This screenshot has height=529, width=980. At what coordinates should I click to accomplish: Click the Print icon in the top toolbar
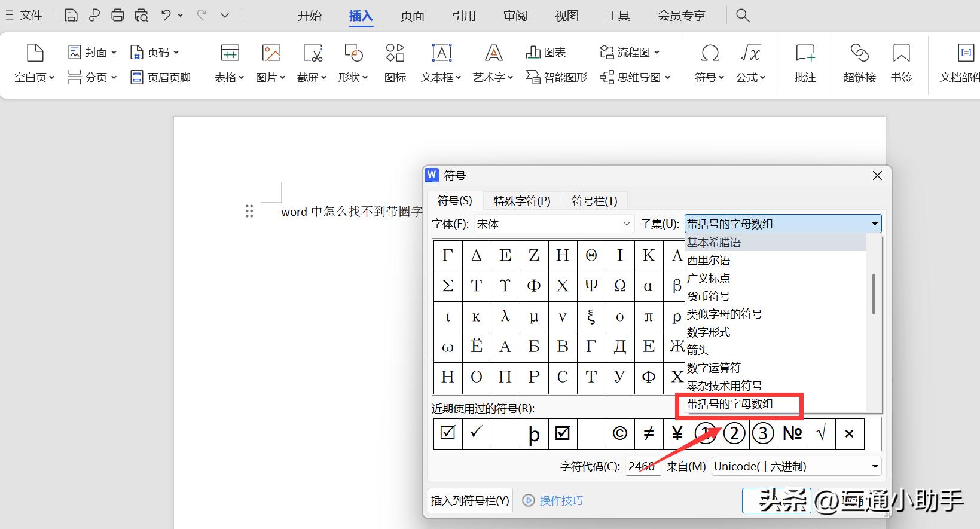tap(118, 16)
